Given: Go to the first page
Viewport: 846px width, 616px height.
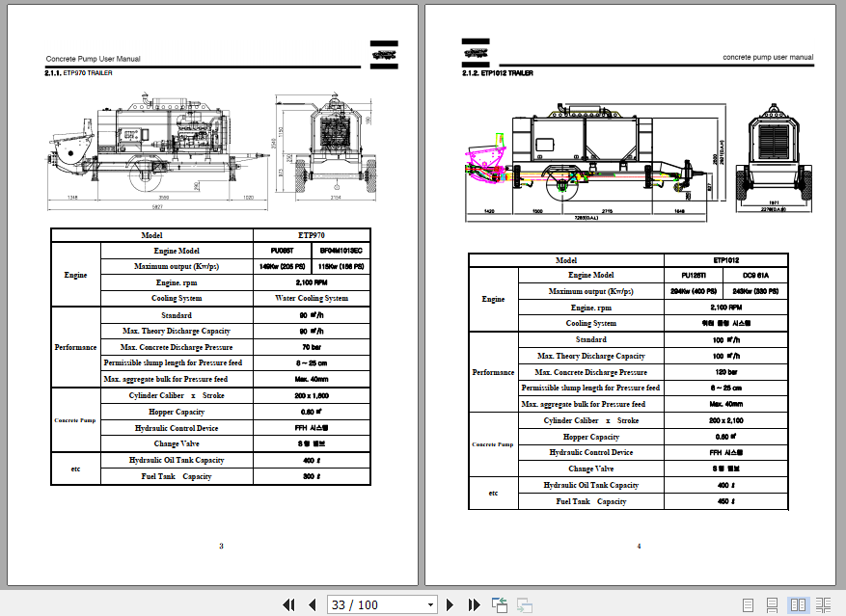Looking at the screenshot, I should point(288,604).
